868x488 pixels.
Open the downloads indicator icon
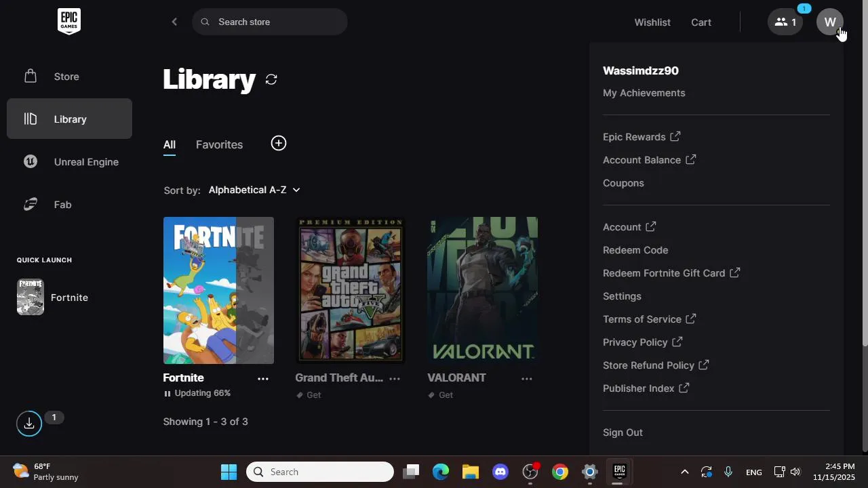29,424
